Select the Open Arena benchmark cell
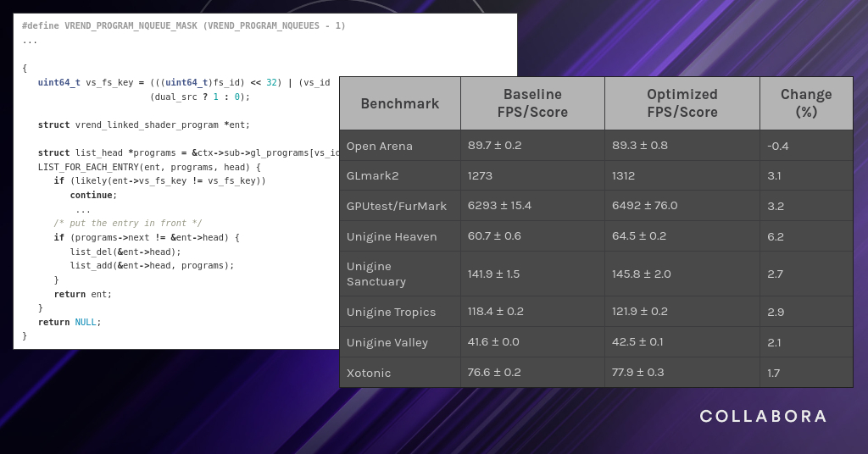 pos(400,146)
